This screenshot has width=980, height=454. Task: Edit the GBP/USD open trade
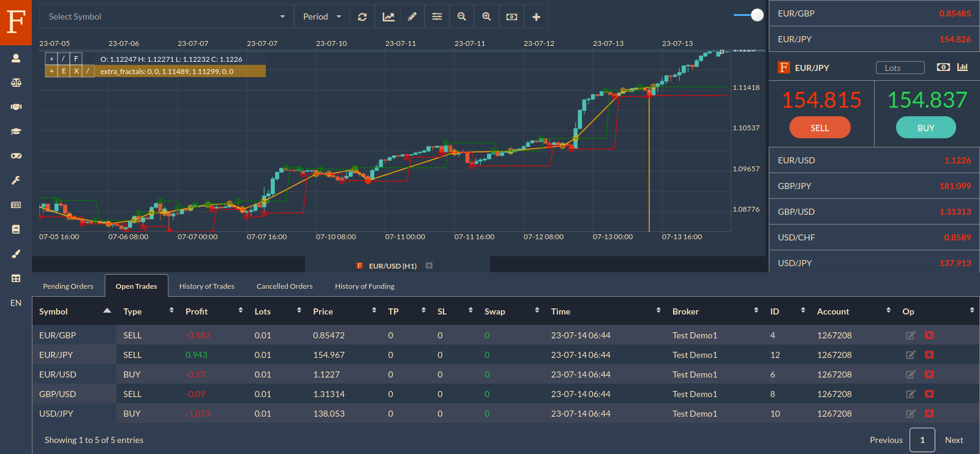(x=911, y=394)
